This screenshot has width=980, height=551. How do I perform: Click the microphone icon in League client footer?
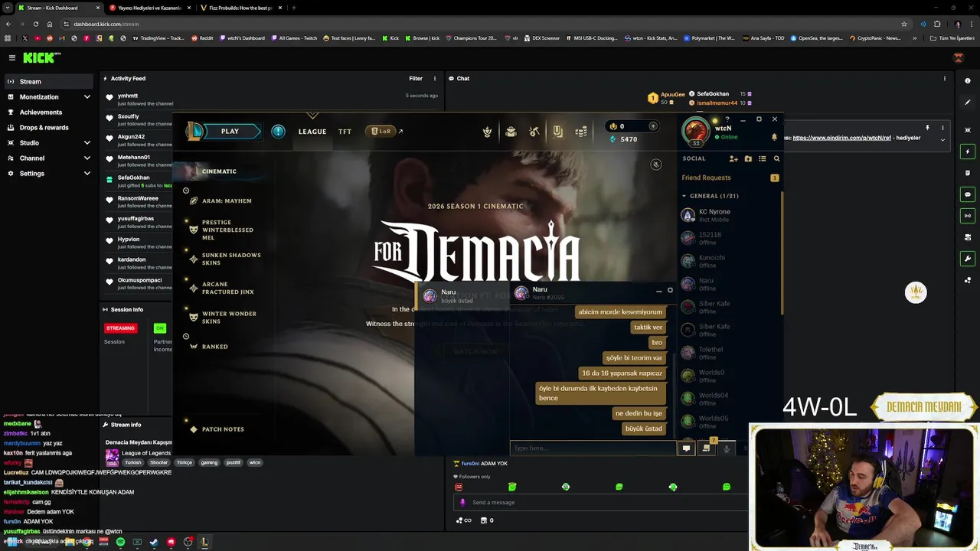coord(727,448)
